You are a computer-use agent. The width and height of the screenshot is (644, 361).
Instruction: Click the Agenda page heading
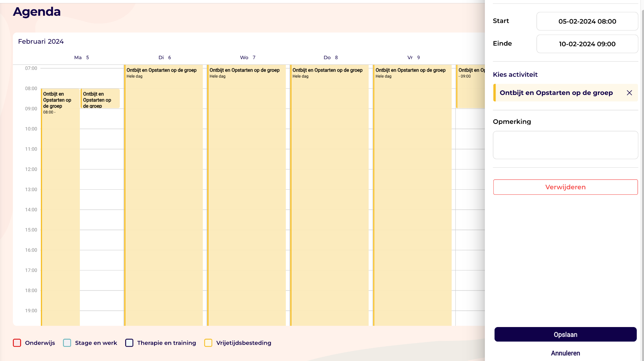coord(37,12)
